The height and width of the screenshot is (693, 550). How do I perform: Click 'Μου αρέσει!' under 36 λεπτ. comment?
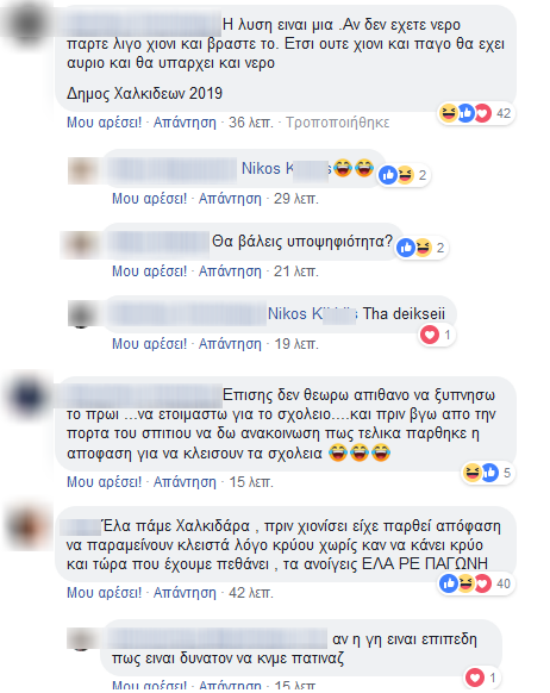104,122
